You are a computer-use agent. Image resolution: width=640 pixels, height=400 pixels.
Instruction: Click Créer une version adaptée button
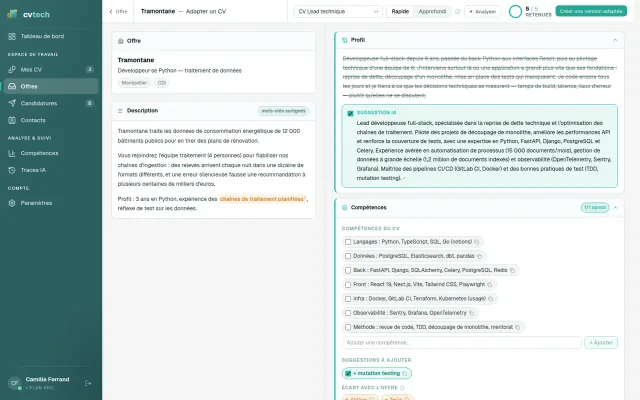(x=591, y=11)
